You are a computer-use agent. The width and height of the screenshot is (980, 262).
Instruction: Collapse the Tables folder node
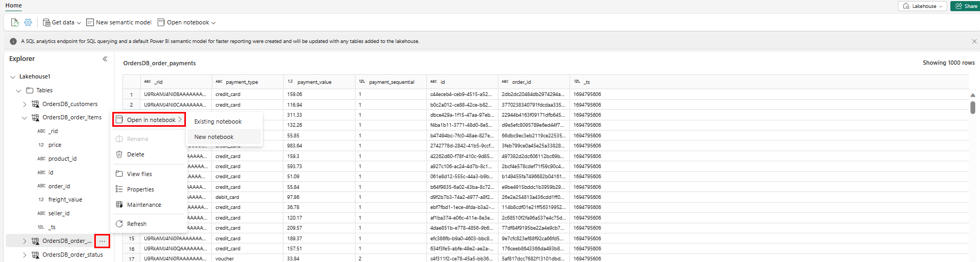pos(19,91)
